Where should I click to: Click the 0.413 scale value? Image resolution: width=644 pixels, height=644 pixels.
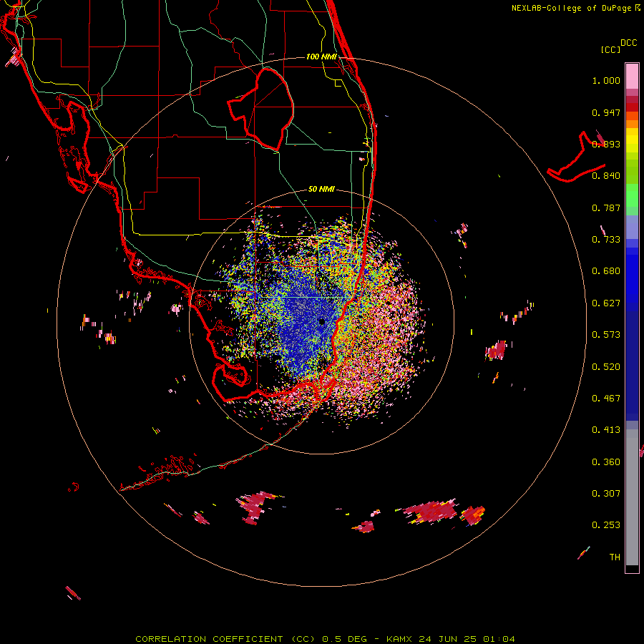point(606,430)
